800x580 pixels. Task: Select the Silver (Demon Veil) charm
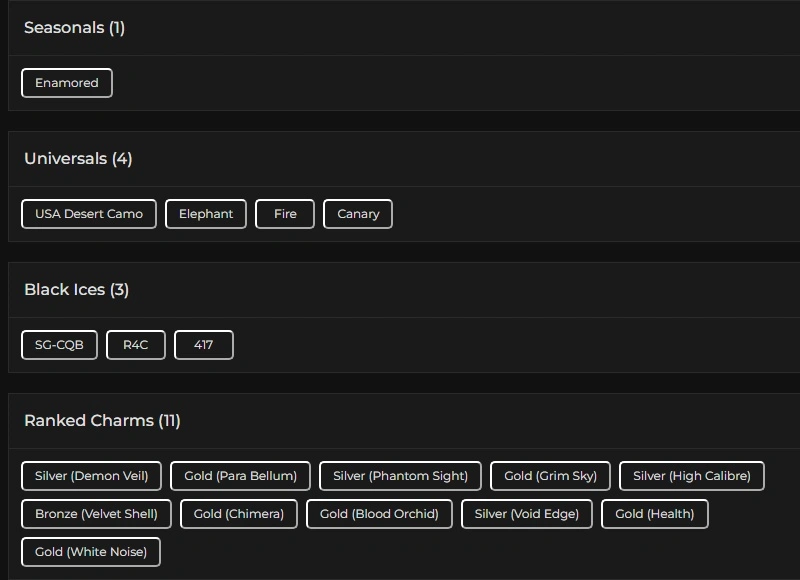point(91,476)
